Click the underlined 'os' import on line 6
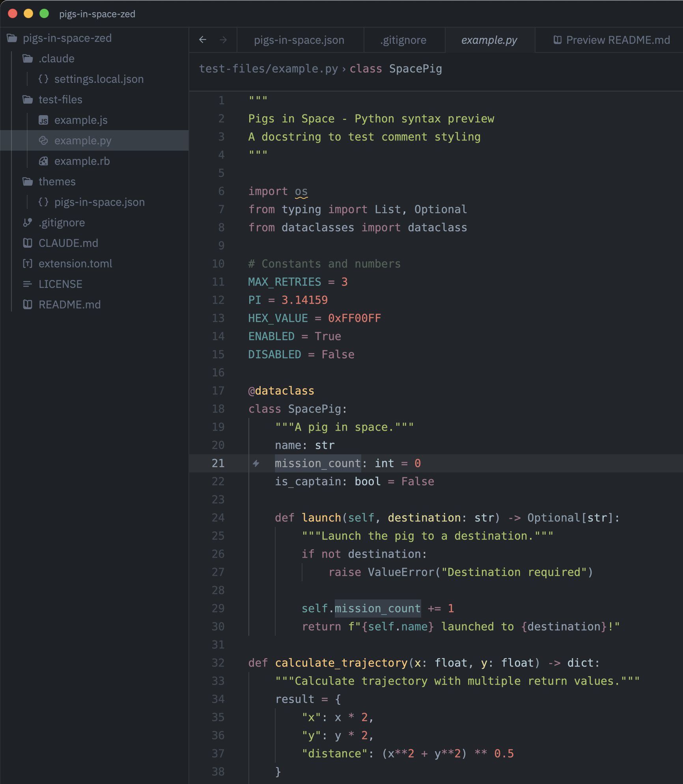Screen dimensions: 683x784 click(301, 192)
